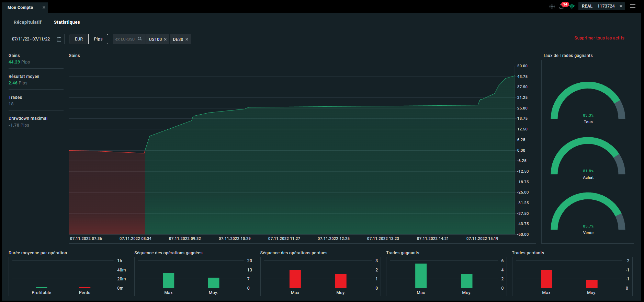Click the Max bar in Trades gagnants
This screenshot has width=644, height=302.
click(x=421, y=276)
